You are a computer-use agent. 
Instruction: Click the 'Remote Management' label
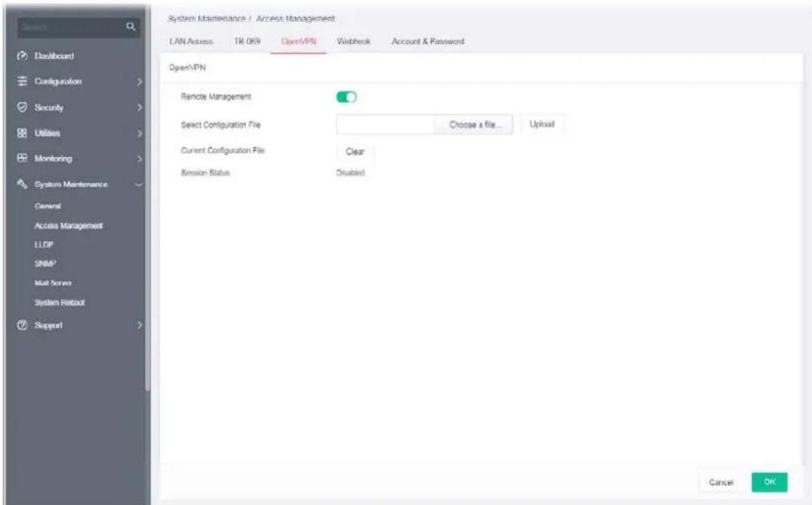click(216, 97)
